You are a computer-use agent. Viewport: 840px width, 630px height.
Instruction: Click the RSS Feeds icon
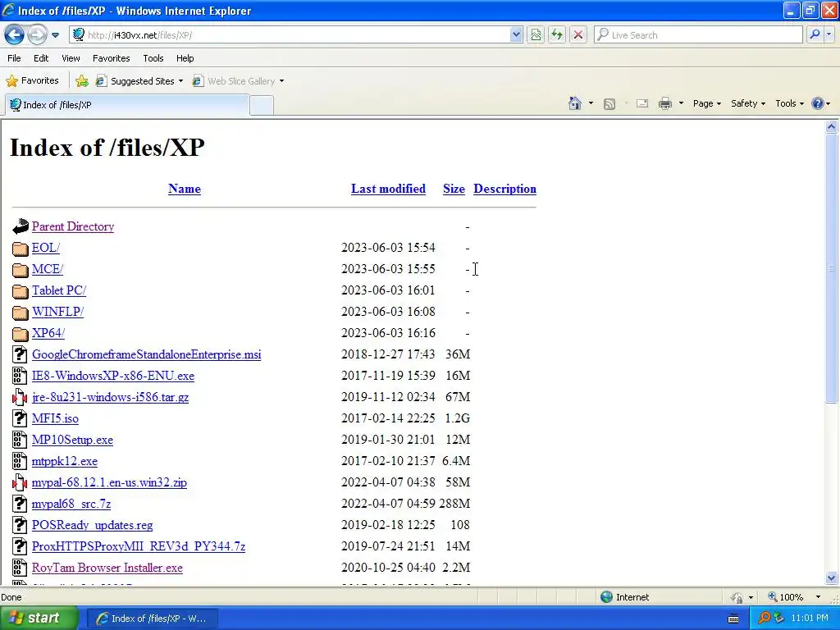coord(609,104)
